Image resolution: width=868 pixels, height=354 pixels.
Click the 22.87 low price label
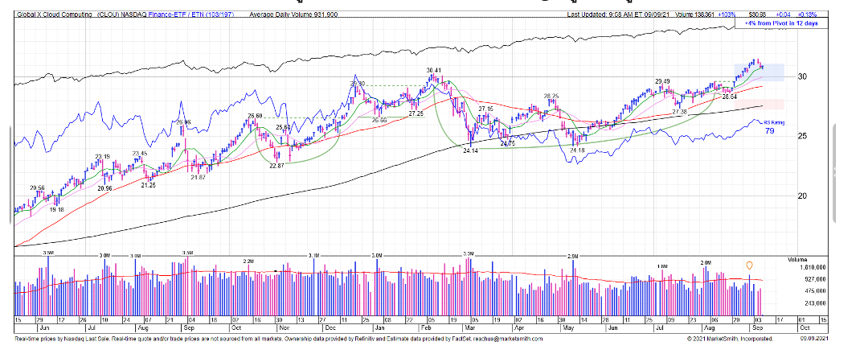click(276, 166)
